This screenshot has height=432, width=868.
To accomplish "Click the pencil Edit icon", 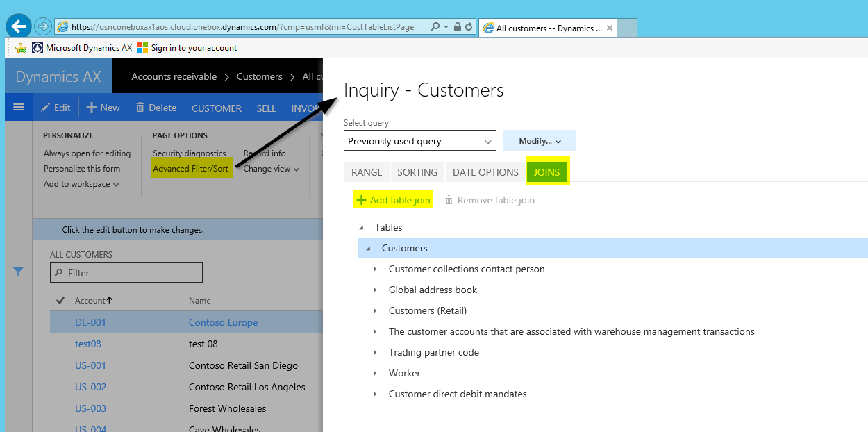I will (x=46, y=108).
